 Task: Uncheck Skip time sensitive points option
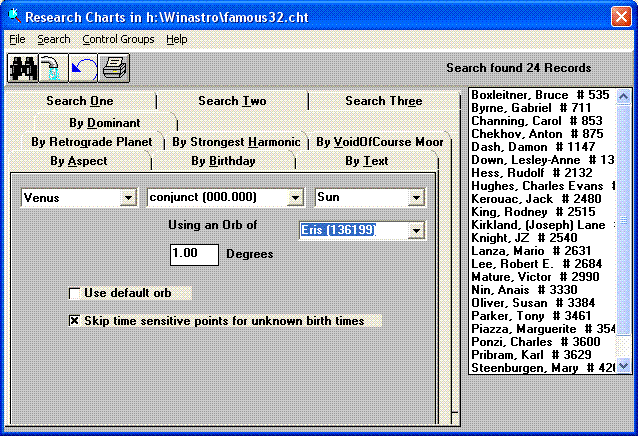(74, 321)
